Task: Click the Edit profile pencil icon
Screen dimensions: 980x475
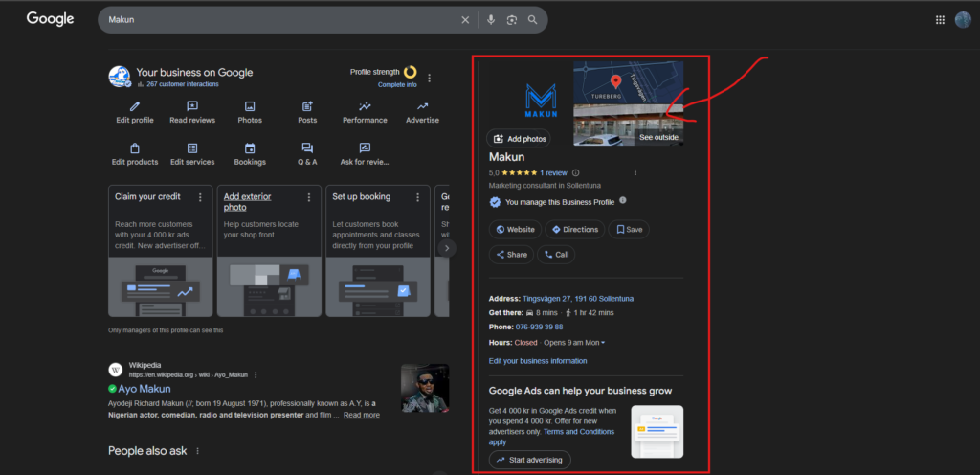Action: (x=134, y=106)
